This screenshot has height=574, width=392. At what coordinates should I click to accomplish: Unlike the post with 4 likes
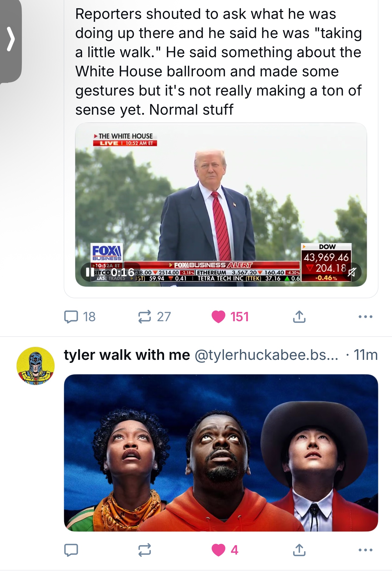coord(218,550)
